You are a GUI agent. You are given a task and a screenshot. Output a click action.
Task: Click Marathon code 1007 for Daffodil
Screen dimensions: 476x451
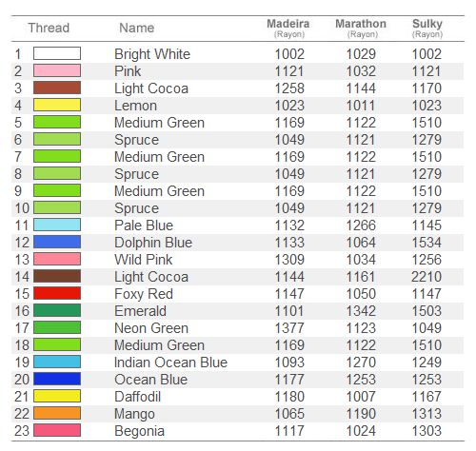coord(361,397)
